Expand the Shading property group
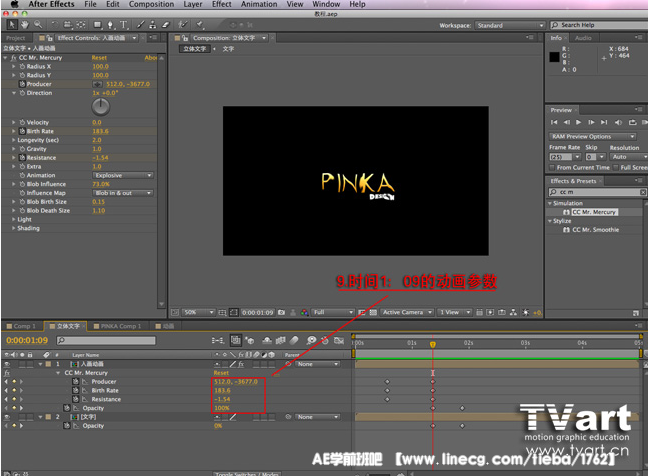The width and height of the screenshot is (648, 476). [14, 228]
